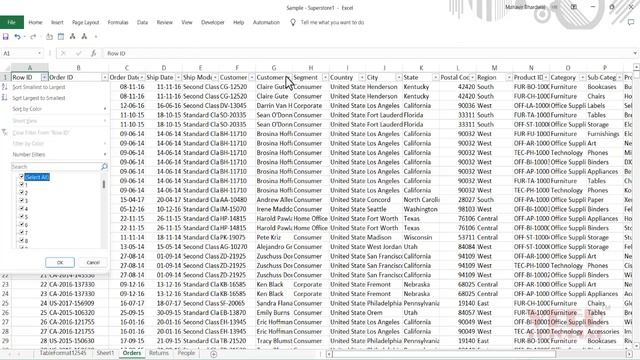Screen dimensions: 640x360
Task: Open the Segment filter dropdown
Action: click(x=325, y=78)
